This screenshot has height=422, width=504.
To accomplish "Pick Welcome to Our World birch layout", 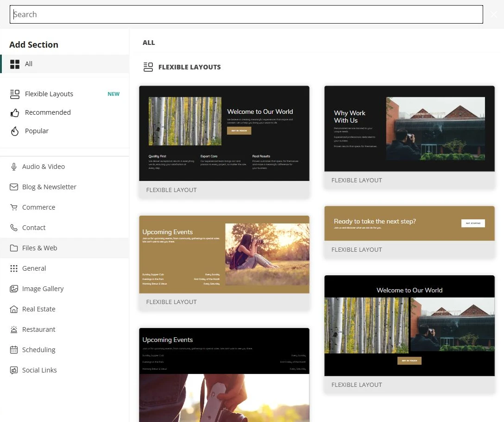I will [224, 133].
